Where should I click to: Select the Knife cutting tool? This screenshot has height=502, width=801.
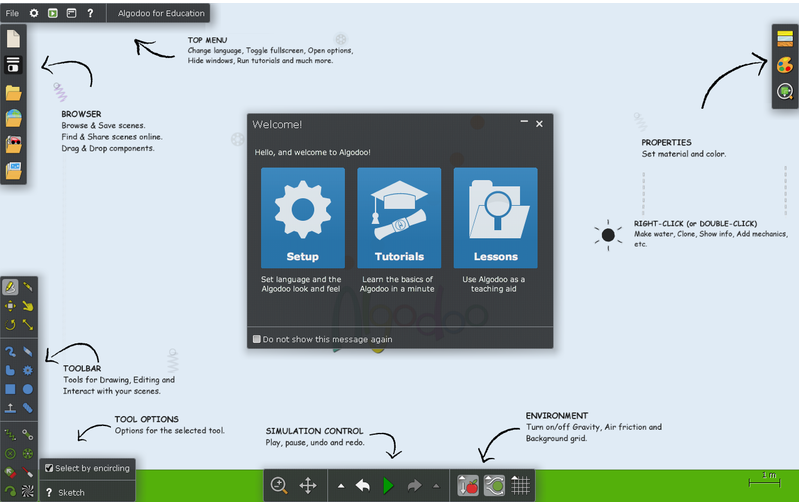(28, 287)
